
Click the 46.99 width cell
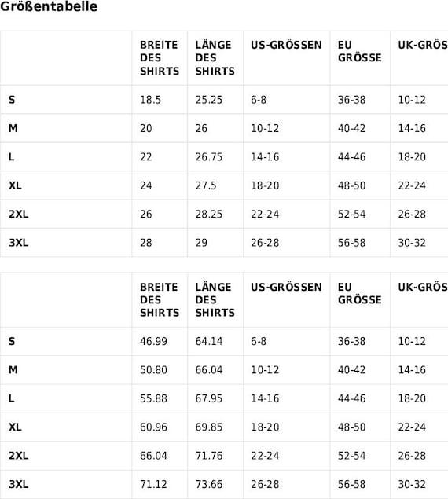[x=153, y=341]
